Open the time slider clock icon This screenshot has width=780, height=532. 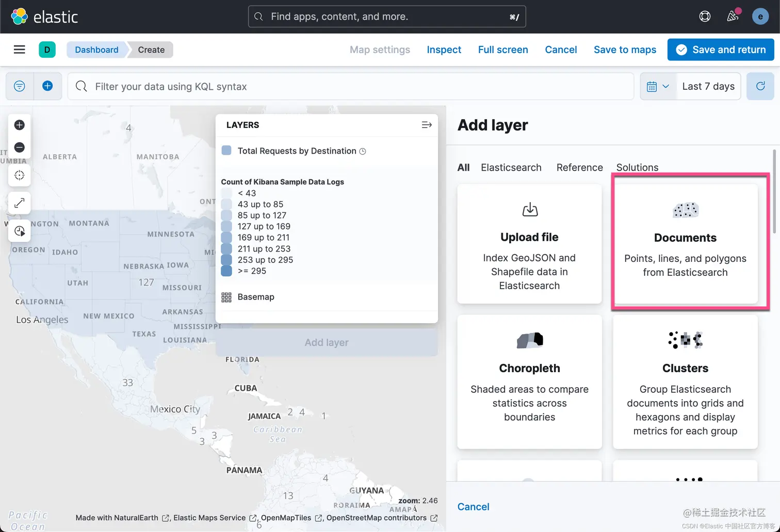click(20, 231)
